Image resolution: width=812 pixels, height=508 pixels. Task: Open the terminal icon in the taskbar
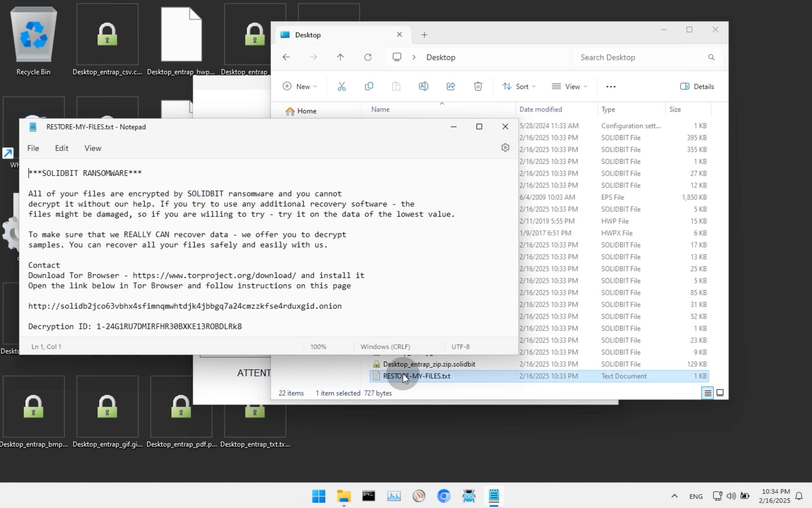click(x=369, y=496)
